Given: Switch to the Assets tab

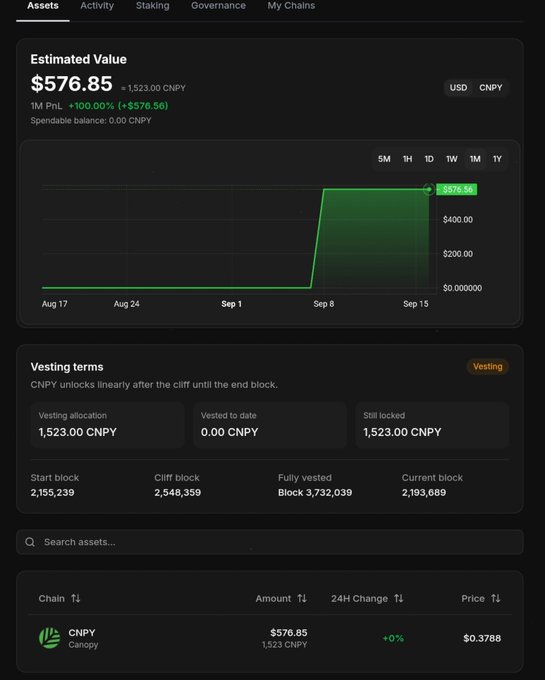Looking at the screenshot, I should [x=42, y=6].
